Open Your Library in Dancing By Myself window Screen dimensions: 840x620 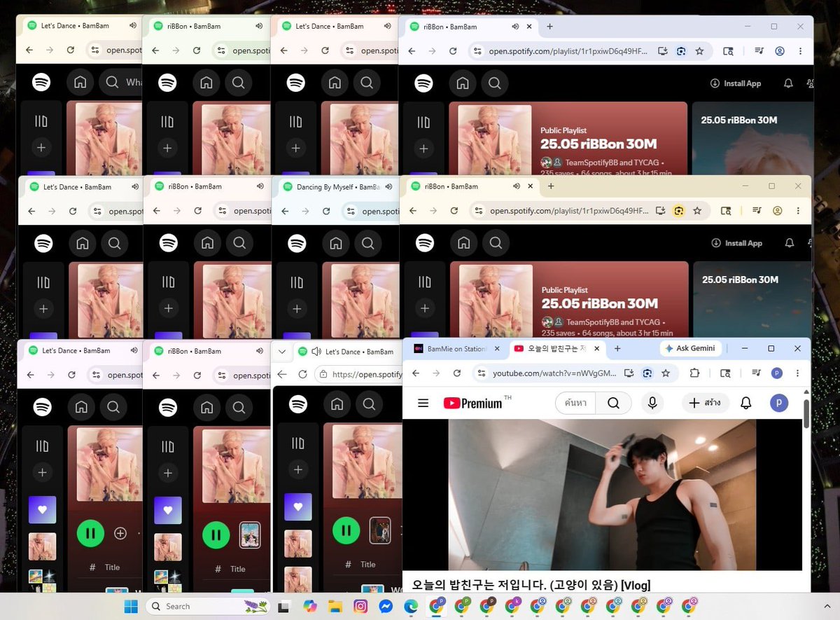[x=297, y=282]
